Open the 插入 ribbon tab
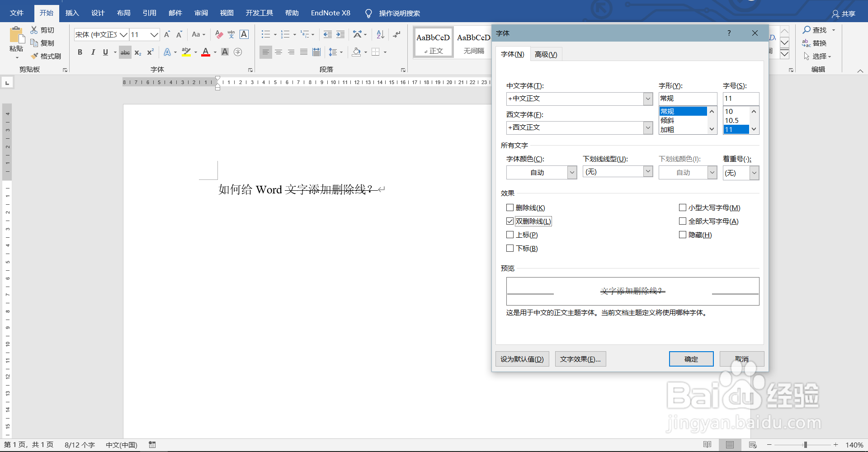This screenshot has height=452, width=868. tap(72, 13)
